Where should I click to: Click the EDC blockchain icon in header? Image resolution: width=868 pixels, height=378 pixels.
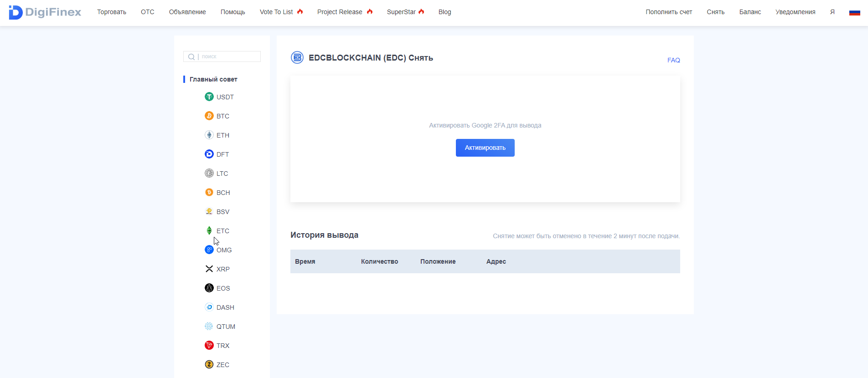point(297,57)
